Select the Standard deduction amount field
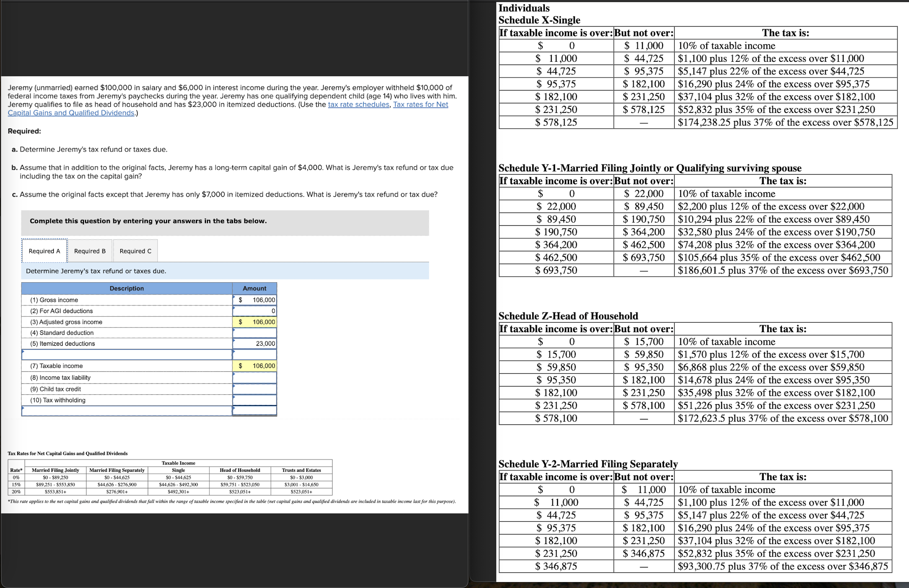This screenshot has width=909, height=588. (x=255, y=332)
